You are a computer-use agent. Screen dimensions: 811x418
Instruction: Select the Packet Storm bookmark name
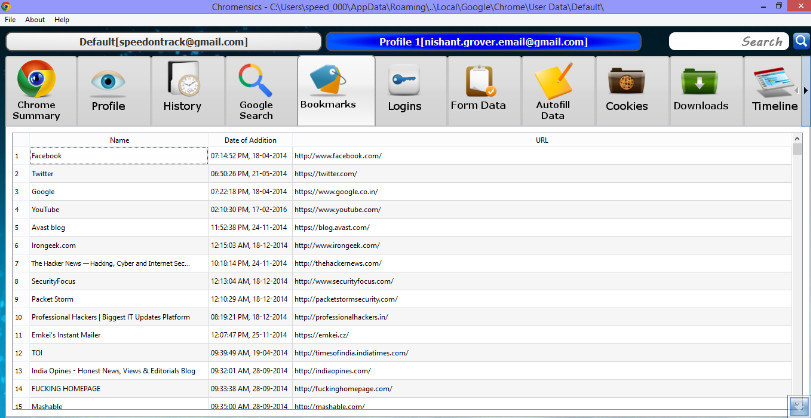tap(119, 300)
